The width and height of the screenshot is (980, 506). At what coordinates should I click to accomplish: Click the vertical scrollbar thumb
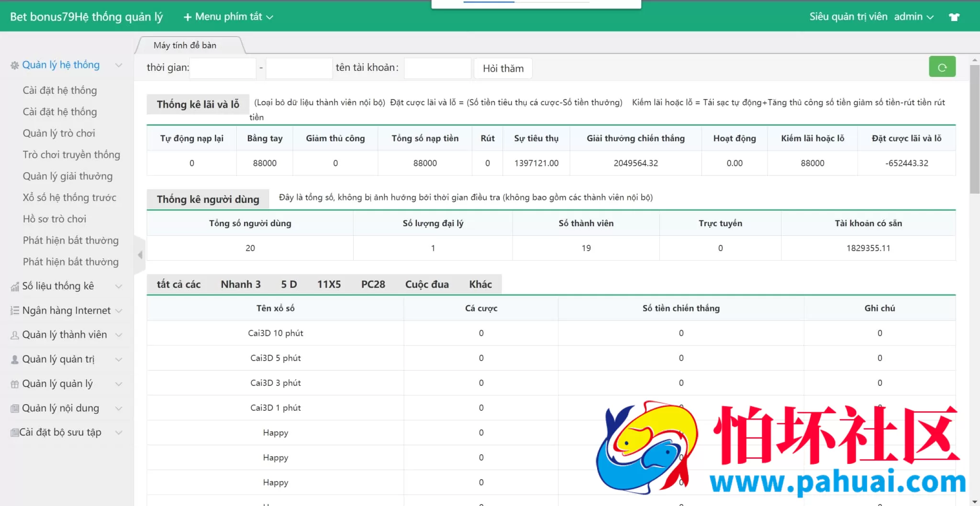pos(974,129)
